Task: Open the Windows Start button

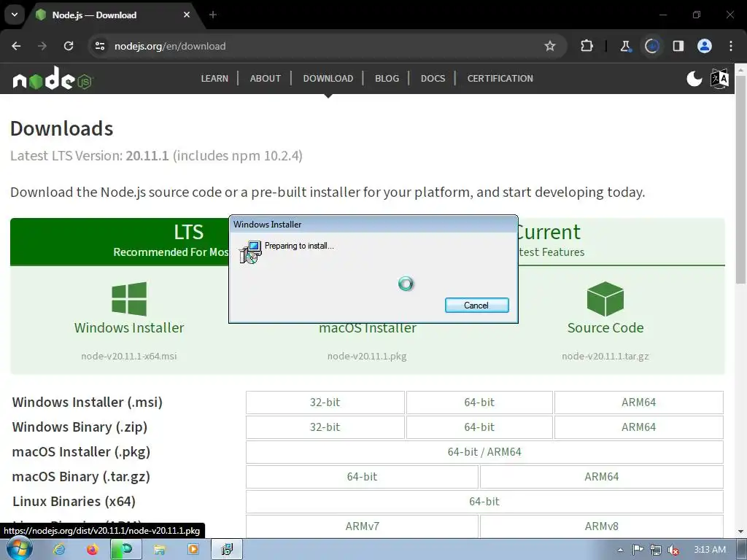Action: (18, 548)
